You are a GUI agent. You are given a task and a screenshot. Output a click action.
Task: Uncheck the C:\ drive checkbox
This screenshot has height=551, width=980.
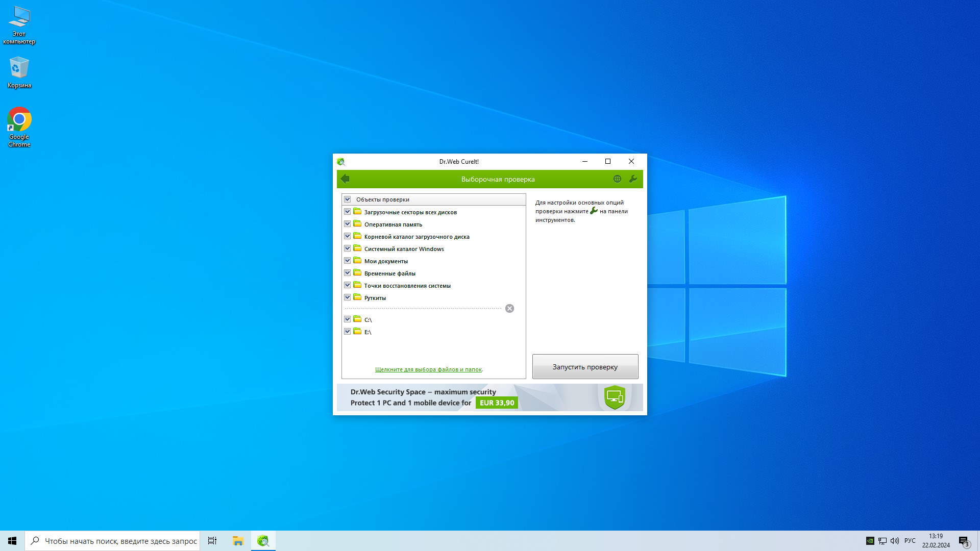point(348,319)
